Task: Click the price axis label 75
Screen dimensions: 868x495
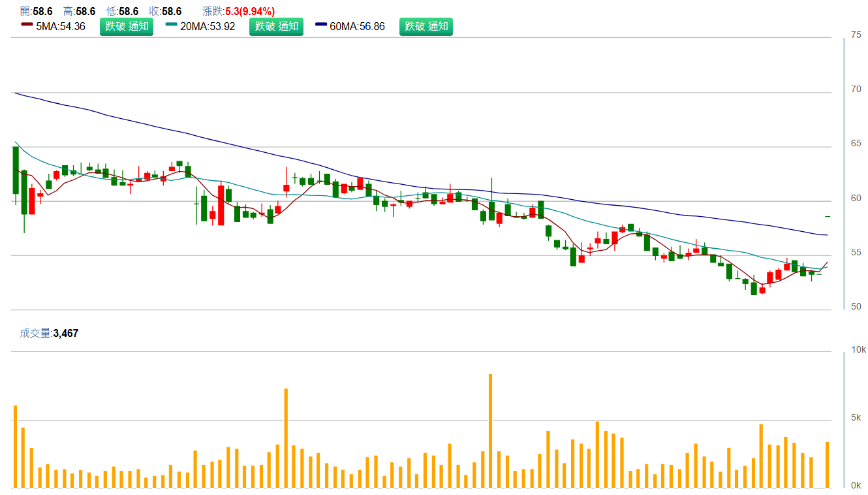Action: pos(856,35)
